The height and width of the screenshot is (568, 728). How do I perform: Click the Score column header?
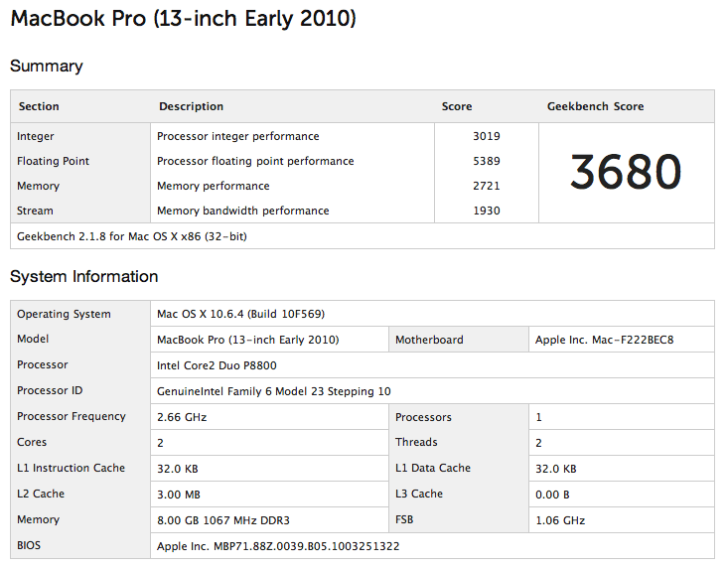(457, 106)
